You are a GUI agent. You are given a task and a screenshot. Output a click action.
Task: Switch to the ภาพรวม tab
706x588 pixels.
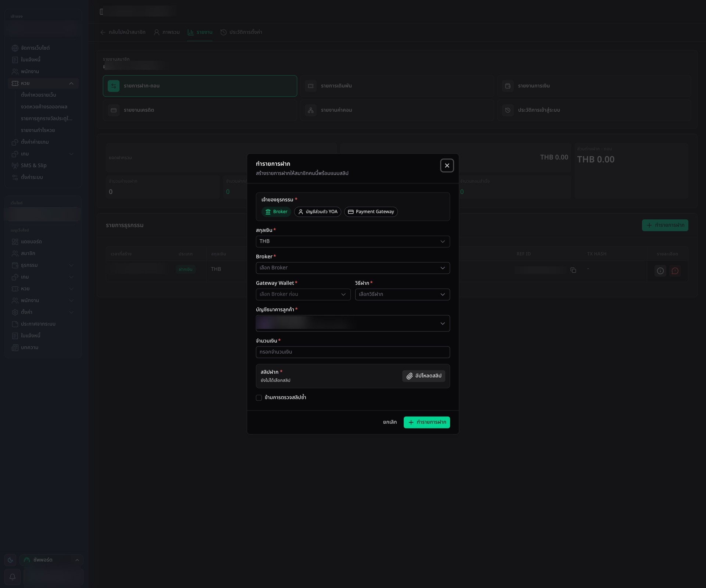167,32
